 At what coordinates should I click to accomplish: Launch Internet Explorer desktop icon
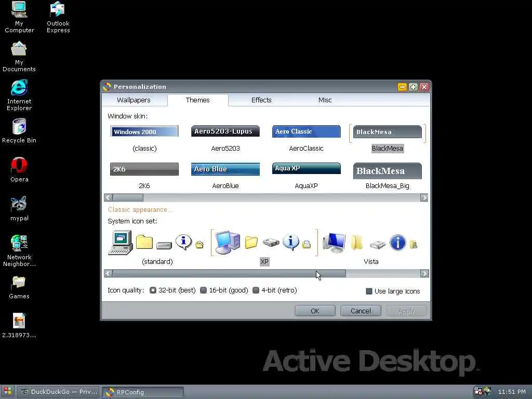19,96
